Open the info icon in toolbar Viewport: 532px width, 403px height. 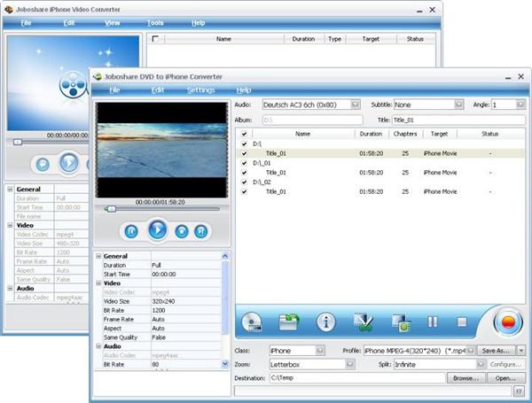(325, 323)
